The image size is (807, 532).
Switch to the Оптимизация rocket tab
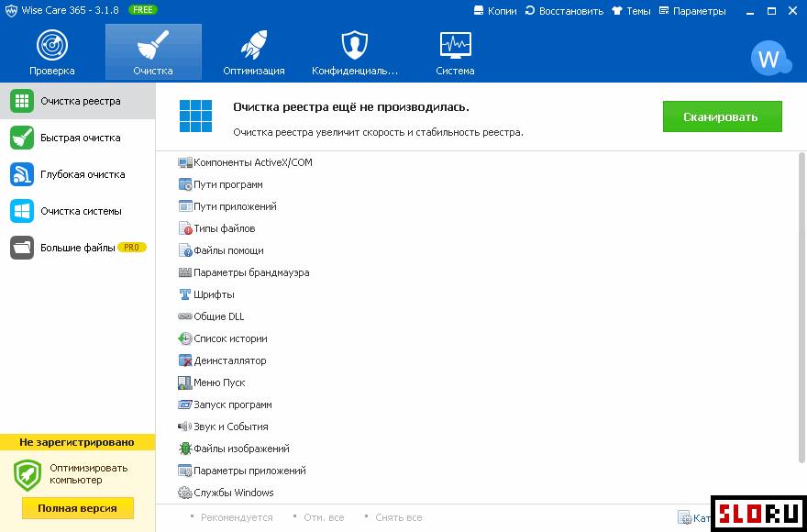253,52
